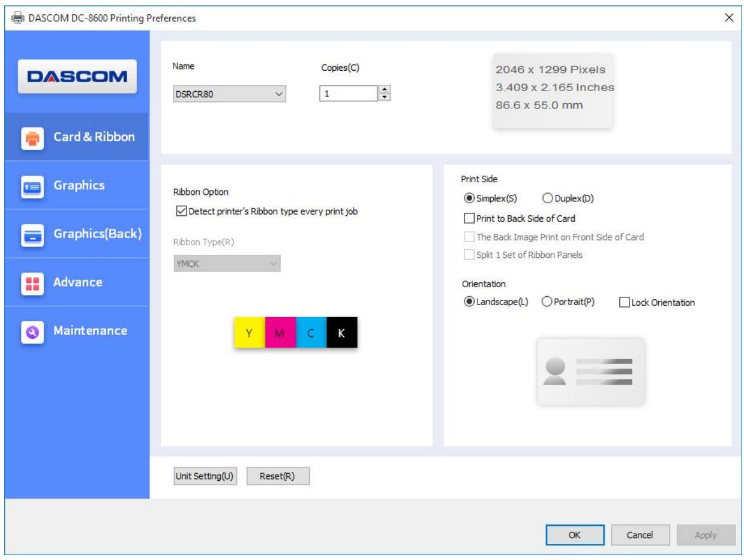
Task: Toggle Back Image Print on Front Side checkbox
Action: (x=469, y=236)
